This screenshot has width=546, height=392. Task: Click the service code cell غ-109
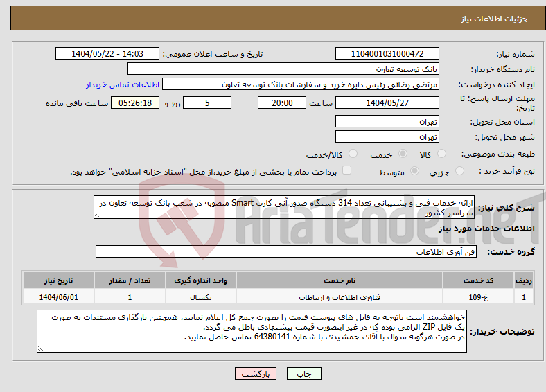[x=479, y=297]
